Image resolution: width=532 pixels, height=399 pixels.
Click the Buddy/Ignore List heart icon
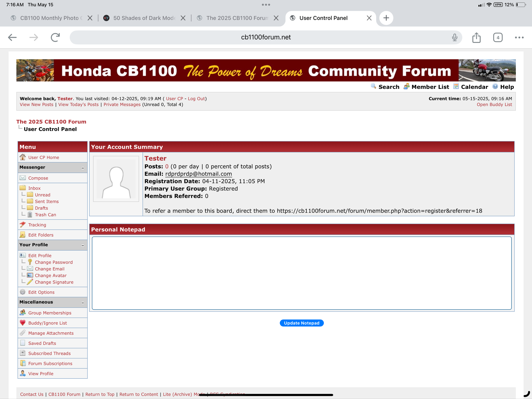point(23,323)
